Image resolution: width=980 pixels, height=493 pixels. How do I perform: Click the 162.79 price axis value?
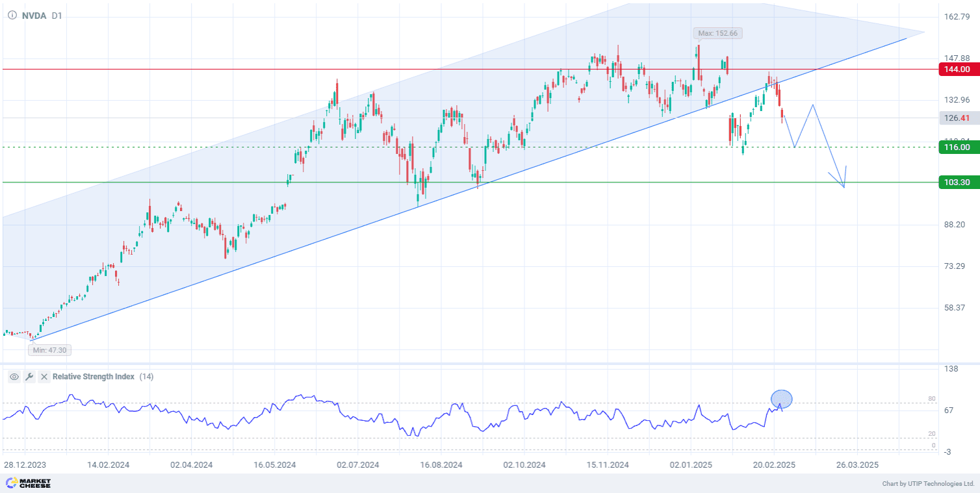[x=956, y=16]
